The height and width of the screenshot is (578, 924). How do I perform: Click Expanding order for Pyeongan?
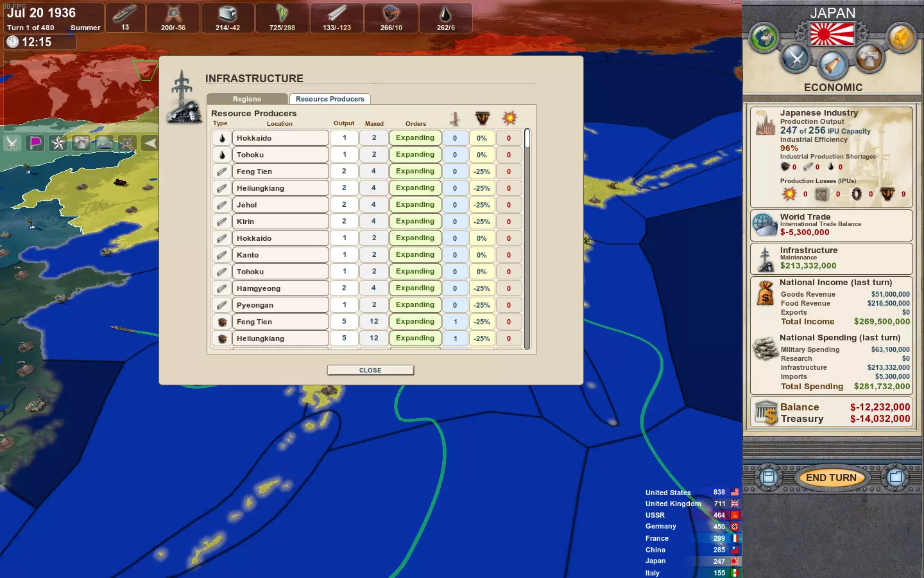[x=415, y=305]
